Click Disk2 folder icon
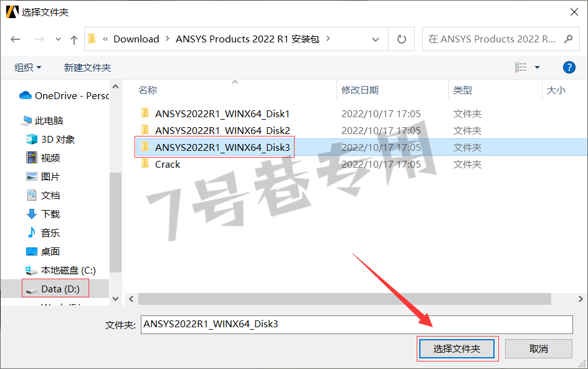588x369 pixels. coord(145,130)
